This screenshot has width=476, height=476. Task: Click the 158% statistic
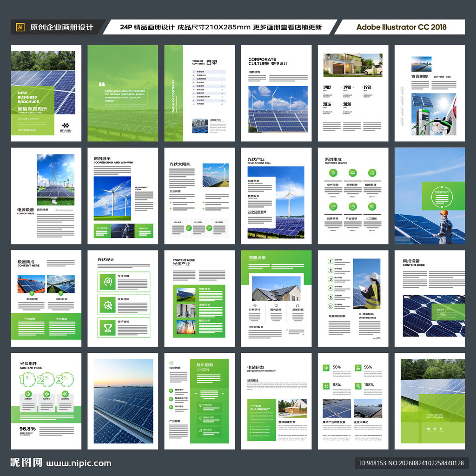click(369, 384)
